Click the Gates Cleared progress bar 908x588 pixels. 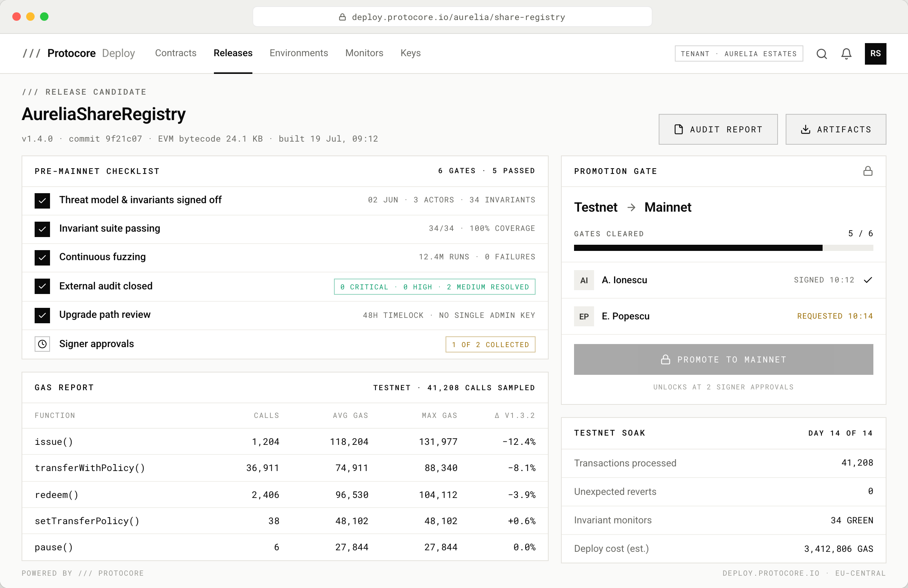coord(723,248)
